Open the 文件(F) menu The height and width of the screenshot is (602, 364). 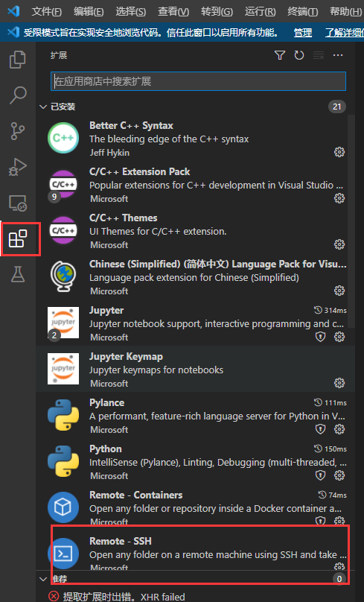[46, 11]
